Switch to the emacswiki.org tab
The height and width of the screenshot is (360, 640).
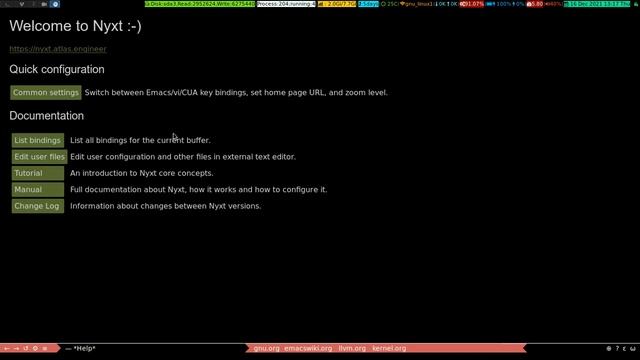[x=308, y=349]
